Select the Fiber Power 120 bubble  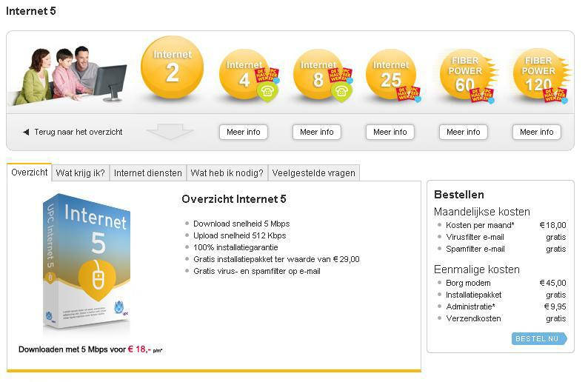538,74
